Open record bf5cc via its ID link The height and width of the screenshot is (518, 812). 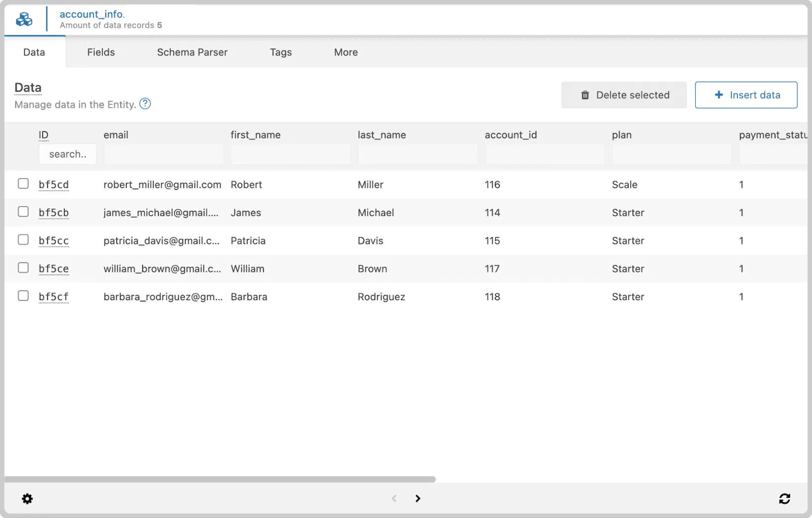click(x=54, y=240)
